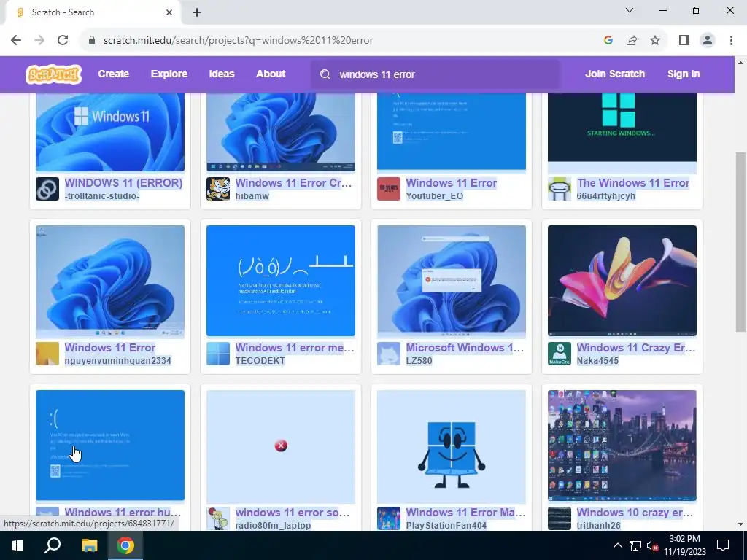Click Youtuber_EO user avatar
The height and width of the screenshot is (560, 747).
click(x=389, y=189)
